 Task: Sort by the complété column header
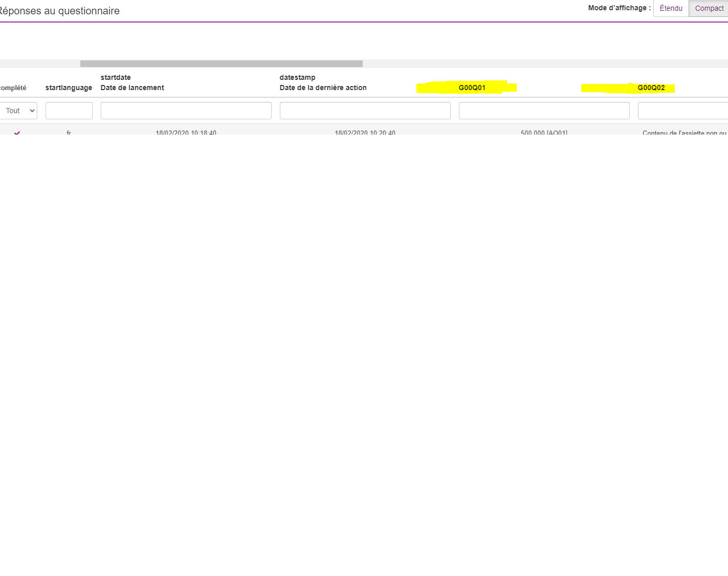click(x=13, y=88)
